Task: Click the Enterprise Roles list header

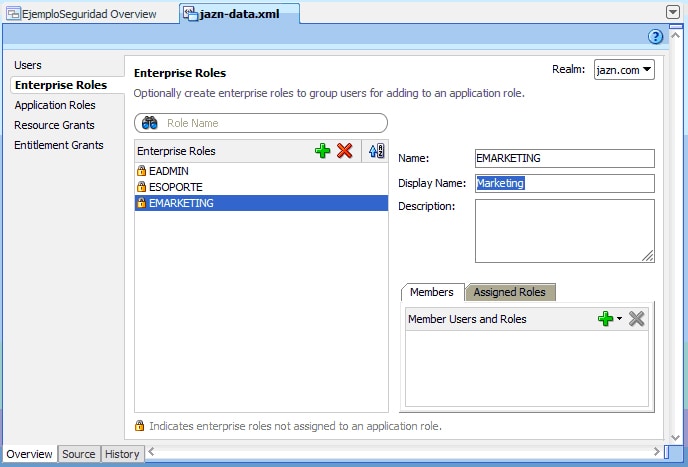Action: pyautogui.click(x=176, y=151)
